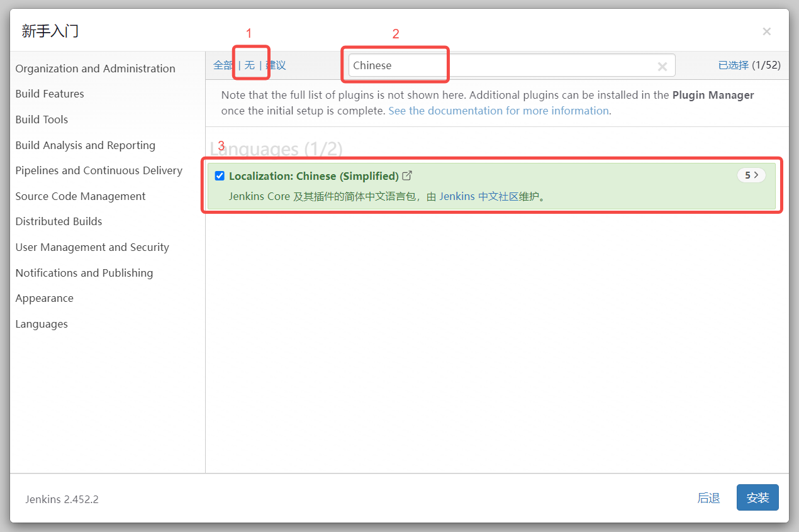Open the Localization plugin external link icon

click(x=407, y=175)
